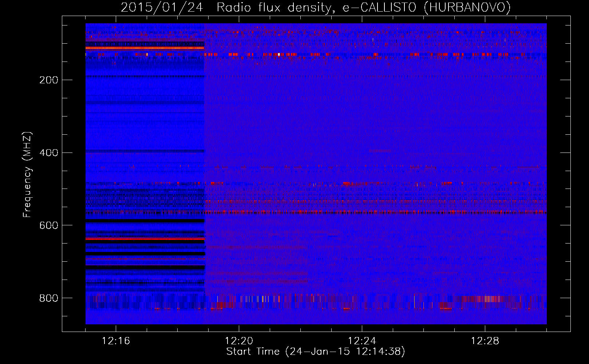Click the '600' frequency tick label
Viewport: 589px width, 364px height.
tap(49, 226)
